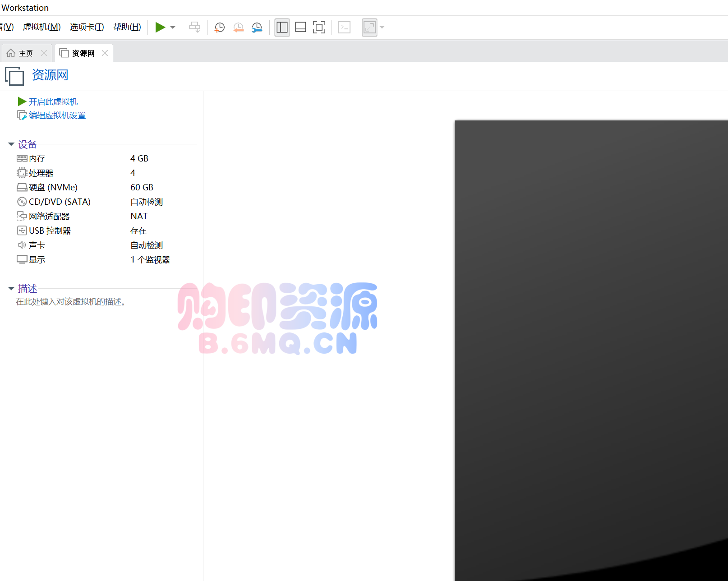The height and width of the screenshot is (581, 728).
Task: Click 开启此虚拟机 link
Action: pos(53,102)
